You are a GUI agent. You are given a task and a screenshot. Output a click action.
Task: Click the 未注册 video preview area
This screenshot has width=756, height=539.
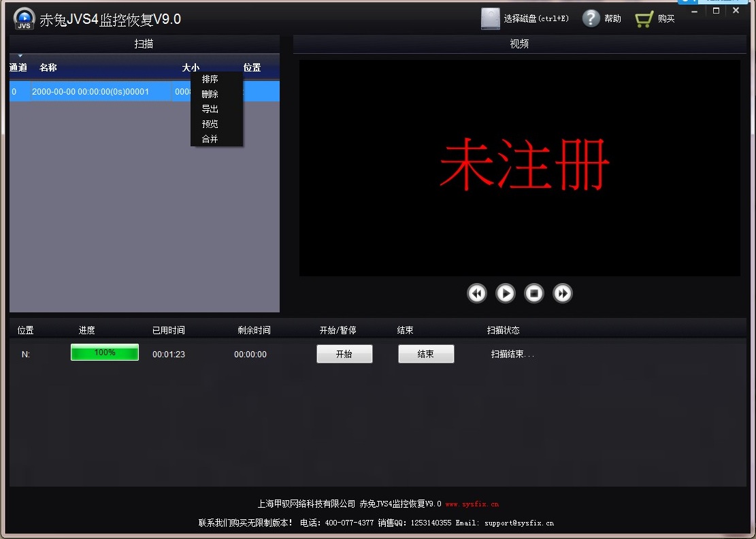tap(520, 168)
